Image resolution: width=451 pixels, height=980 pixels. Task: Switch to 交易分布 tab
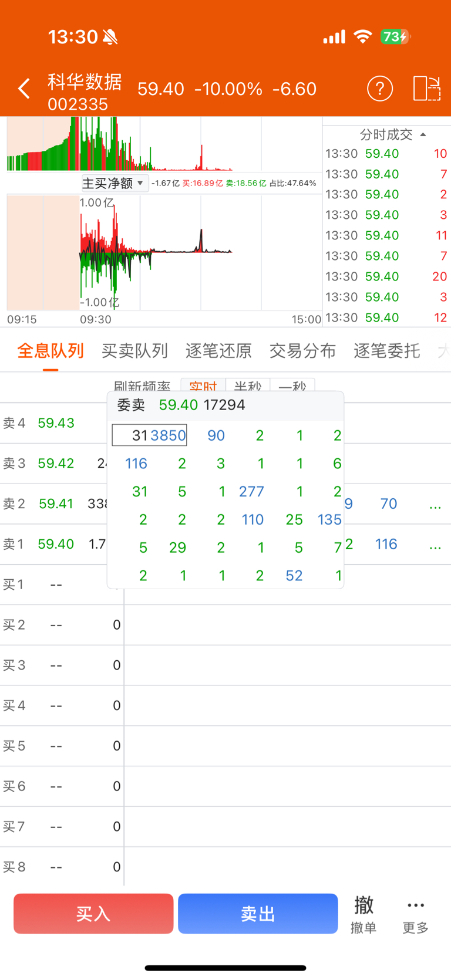(302, 351)
